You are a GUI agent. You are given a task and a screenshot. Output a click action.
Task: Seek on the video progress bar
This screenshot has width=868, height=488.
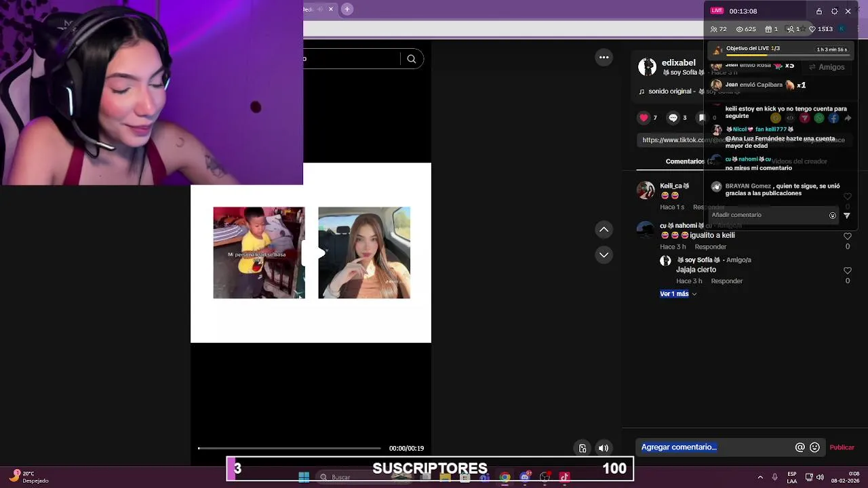pos(290,448)
